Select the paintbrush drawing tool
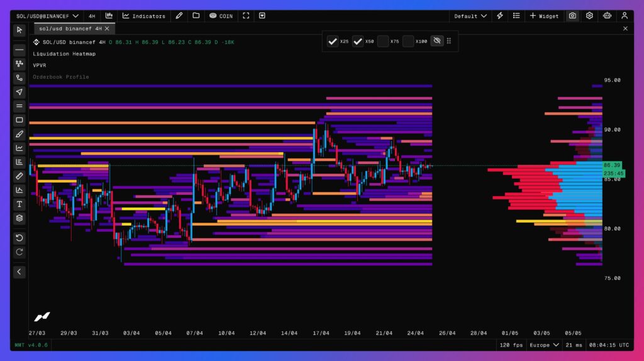Screen dimensions: 644x361 point(19,134)
